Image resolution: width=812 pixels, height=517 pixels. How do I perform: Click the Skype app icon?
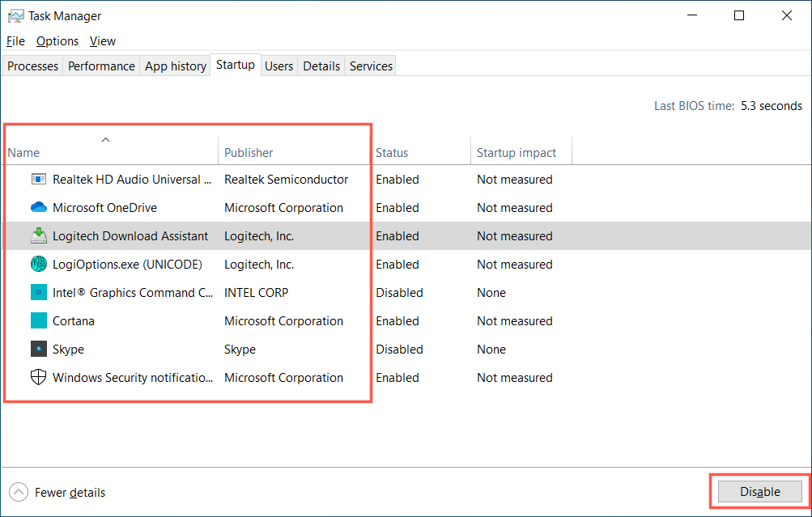[39, 350]
